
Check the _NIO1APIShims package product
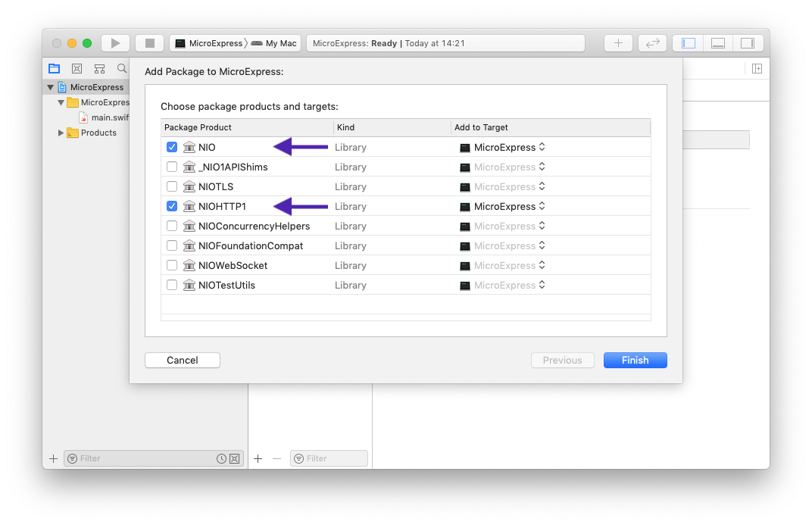pos(172,167)
